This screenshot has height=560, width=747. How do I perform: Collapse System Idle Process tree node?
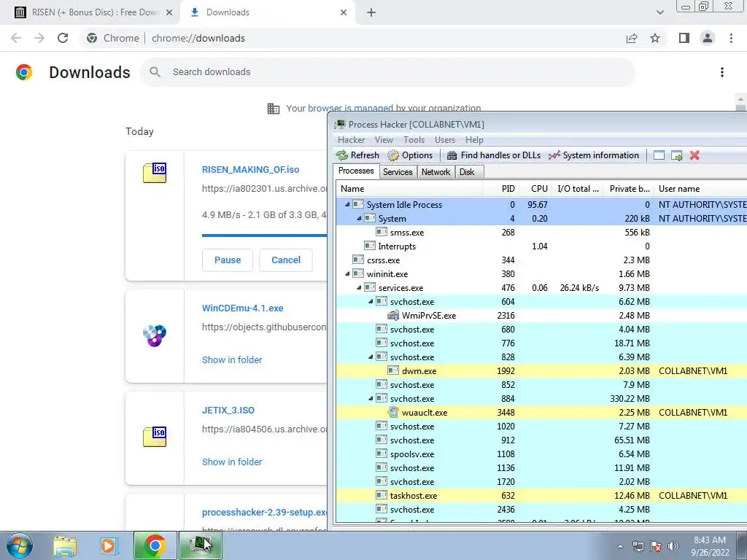[x=347, y=204]
